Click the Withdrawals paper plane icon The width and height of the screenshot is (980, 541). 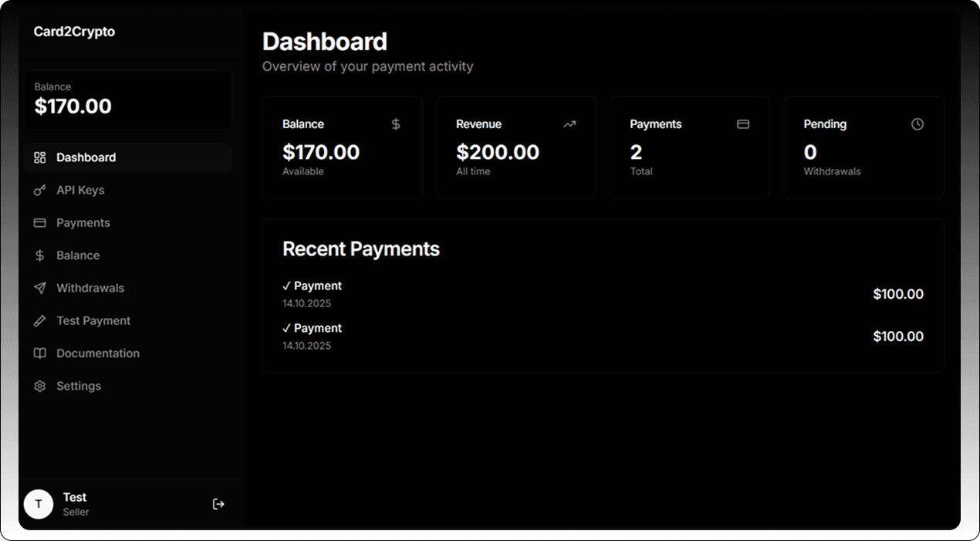[39, 288]
